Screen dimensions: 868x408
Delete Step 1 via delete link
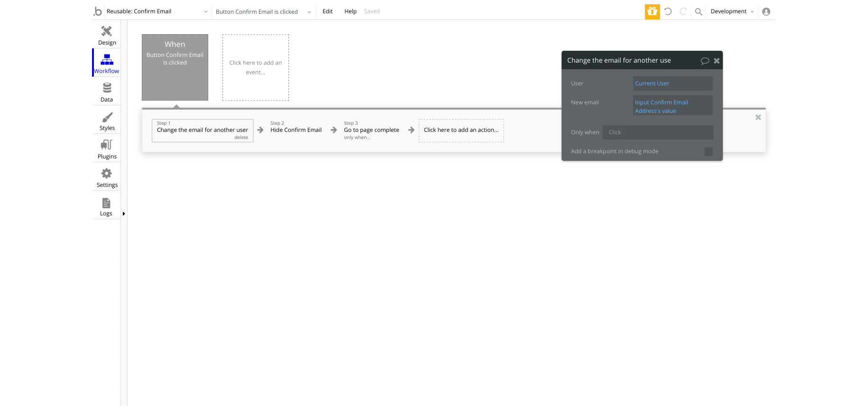click(241, 138)
